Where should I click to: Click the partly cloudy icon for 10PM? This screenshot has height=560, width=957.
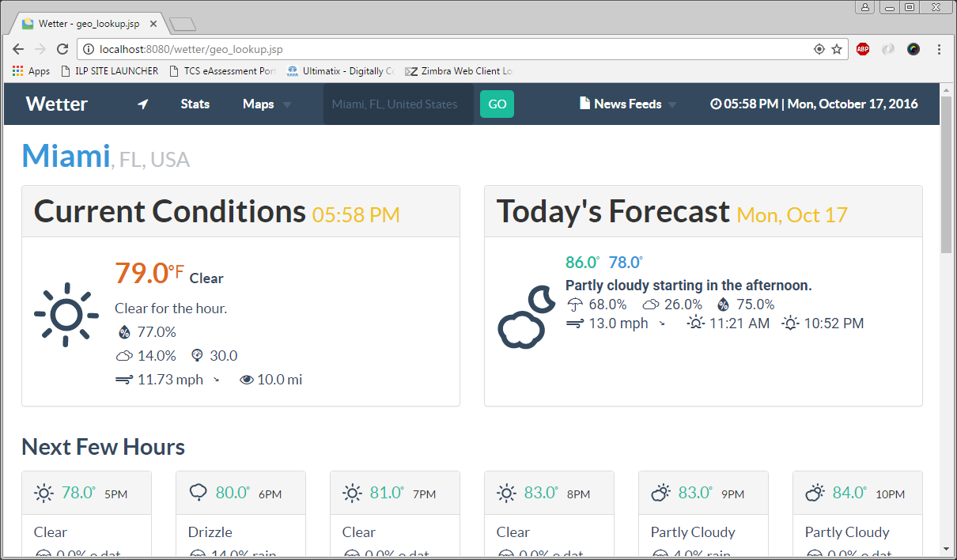[814, 492]
